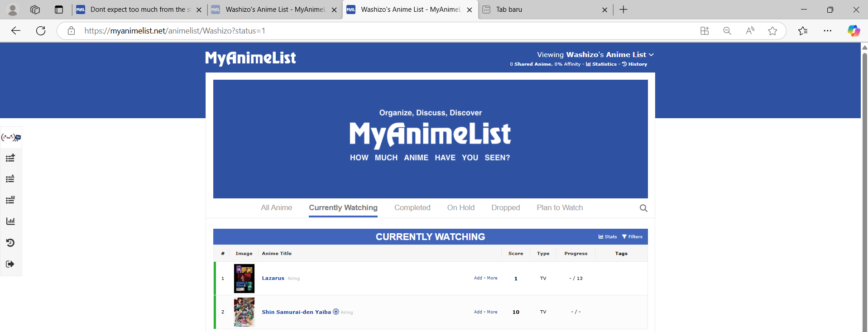Viewport: 868px width, 332px height.
Task: Open the anime list sidebar icon
Action: pyautogui.click(x=10, y=179)
